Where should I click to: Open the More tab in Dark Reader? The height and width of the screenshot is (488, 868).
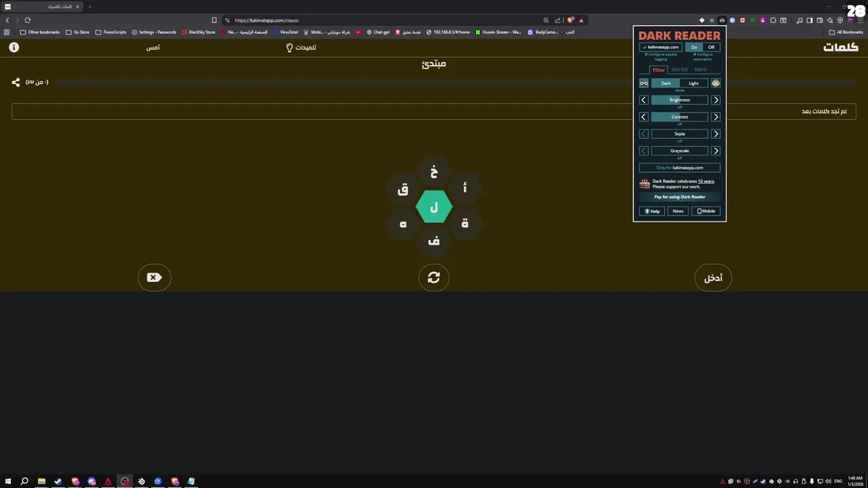(701, 70)
